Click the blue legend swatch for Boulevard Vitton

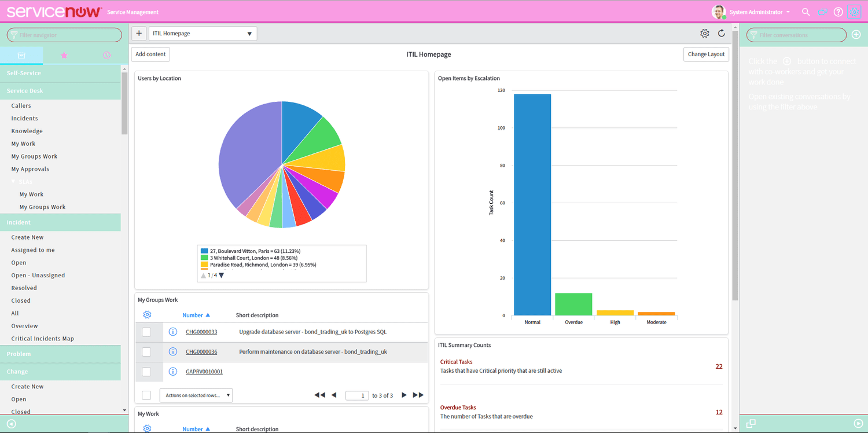[204, 251]
